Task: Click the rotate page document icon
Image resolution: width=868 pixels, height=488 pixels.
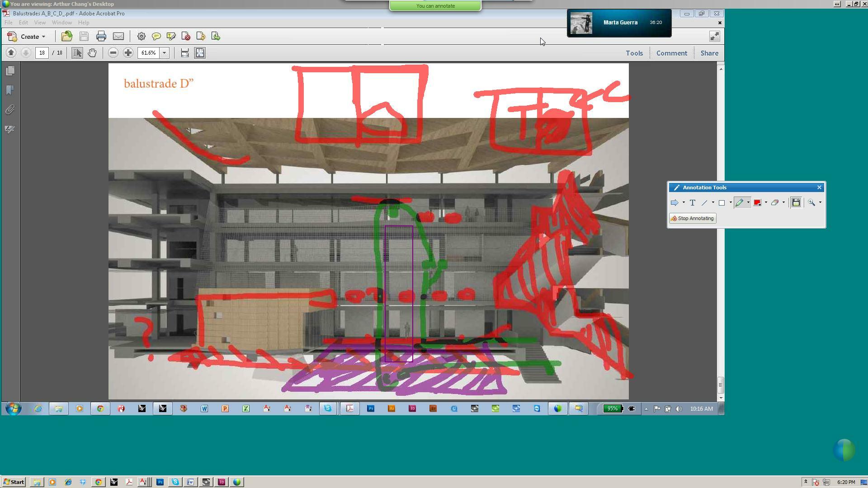Action: (x=201, y=37)
